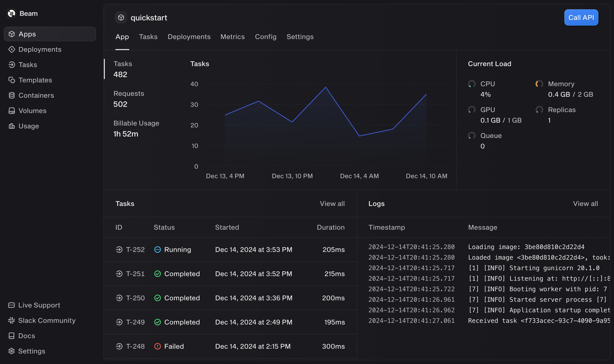The width and height of the screenshot is (614, 364).
Task: Select the Billable Usage stat
Action: click(136, 129)
